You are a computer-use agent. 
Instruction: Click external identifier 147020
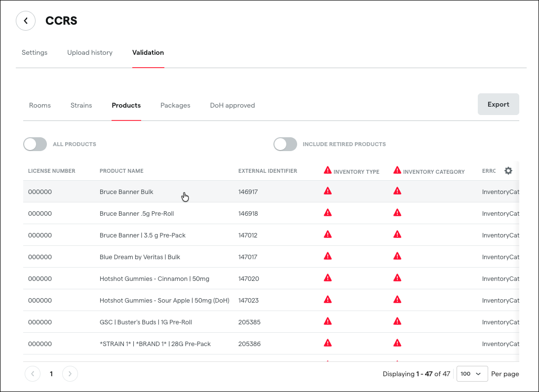coord(249,278)
